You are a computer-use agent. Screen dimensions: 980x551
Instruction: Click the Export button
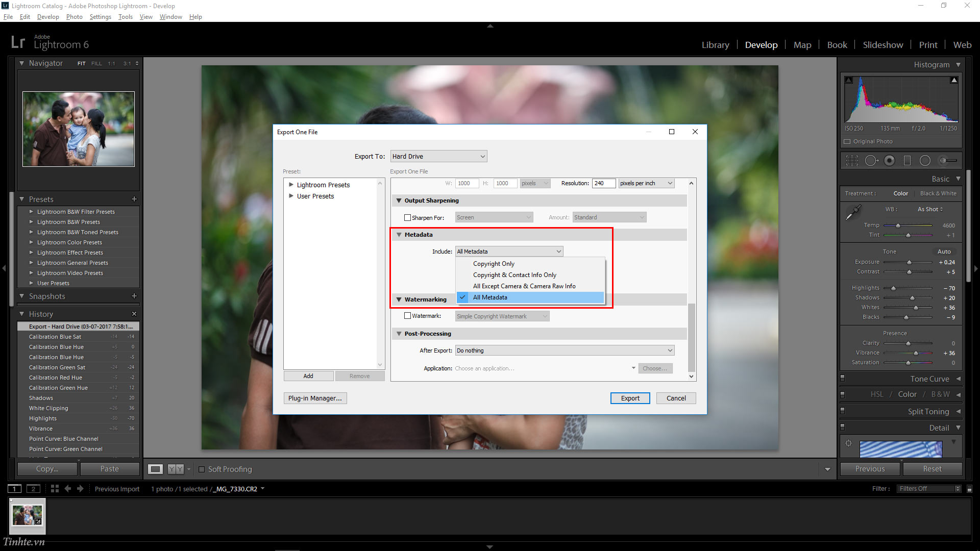[x=630, y=398]
